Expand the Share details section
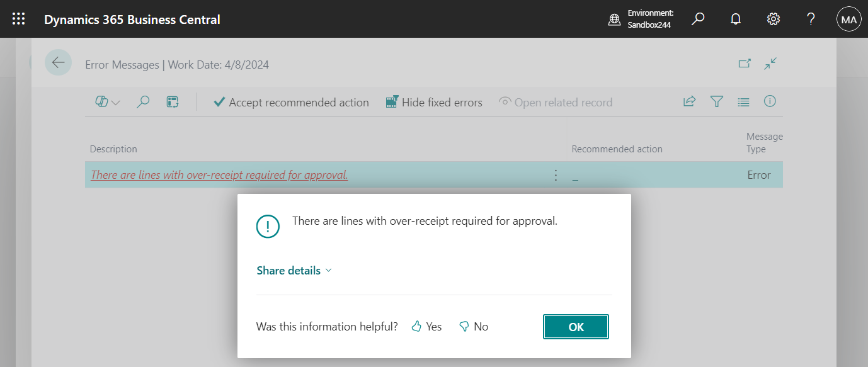Viewport: 868px width, 367px height. coord(294,270)
